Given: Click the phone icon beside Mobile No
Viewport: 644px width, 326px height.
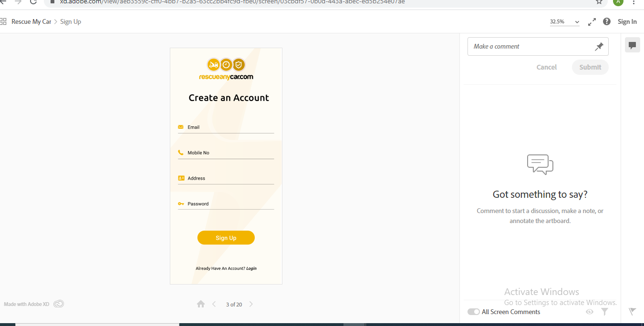Looking at the screenshot, I should click(181, 153).
